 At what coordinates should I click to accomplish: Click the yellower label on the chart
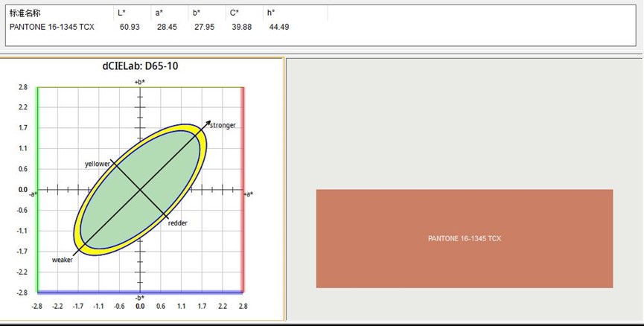(98, 164)
